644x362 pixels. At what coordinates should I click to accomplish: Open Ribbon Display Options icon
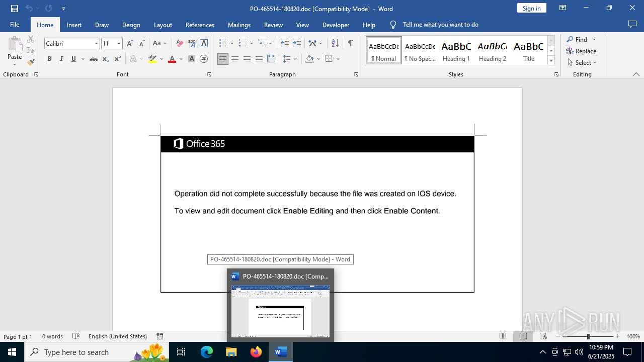coord(563,8)
